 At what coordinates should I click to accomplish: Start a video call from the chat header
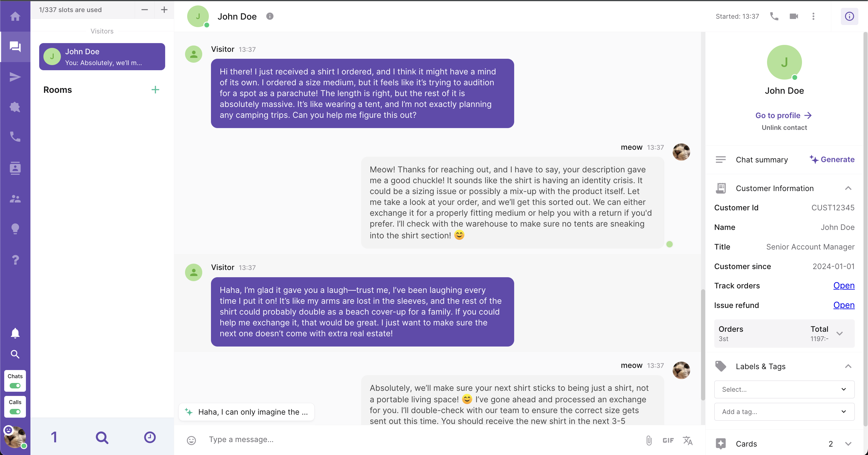point(794,16)
